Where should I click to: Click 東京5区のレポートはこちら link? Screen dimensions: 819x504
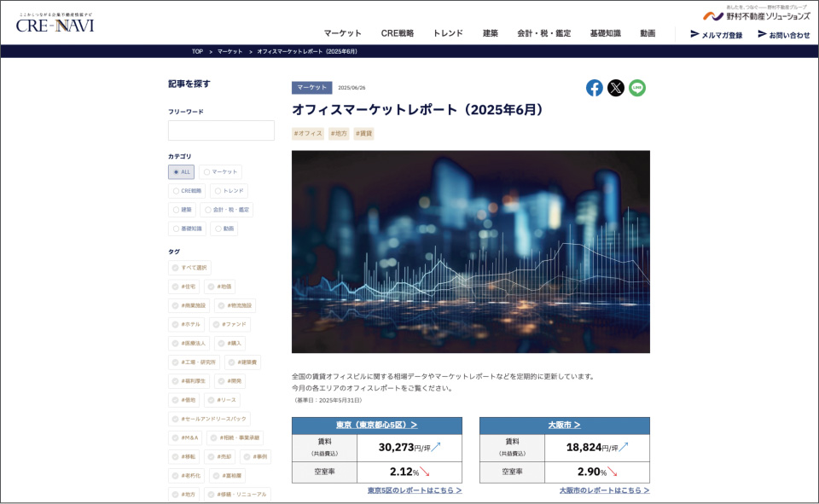415,490
